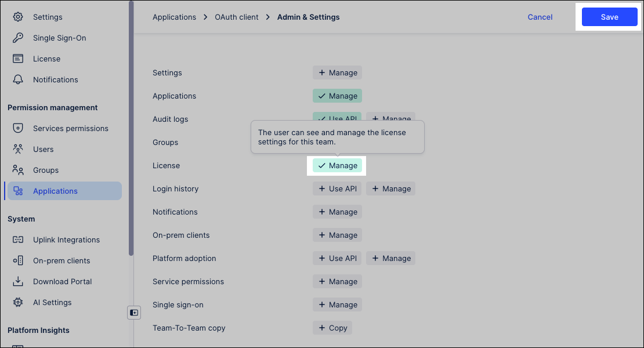Viewport: 644px width, 348px height.
Task: Open Notifications via the bell icon
Action: 17,79
